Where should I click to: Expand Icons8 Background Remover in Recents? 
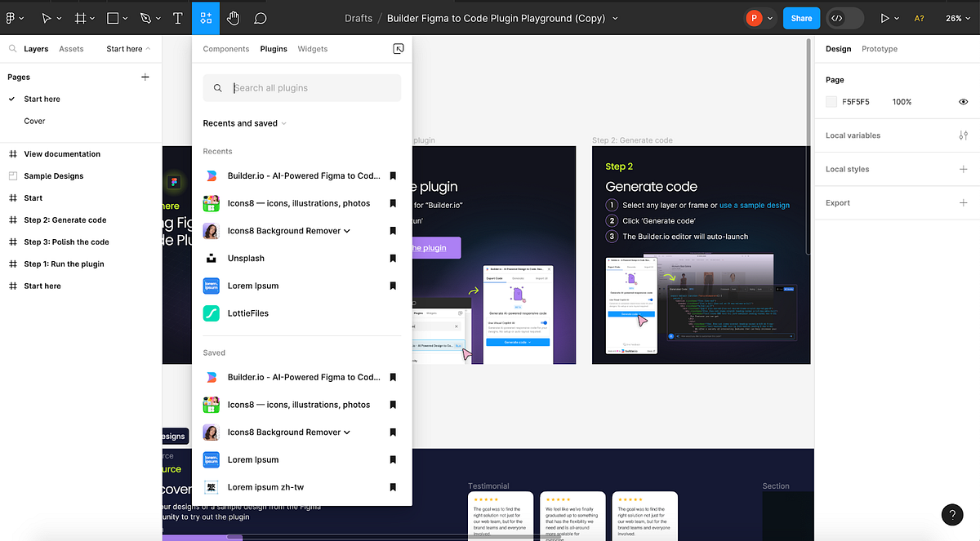pos(347,231)
